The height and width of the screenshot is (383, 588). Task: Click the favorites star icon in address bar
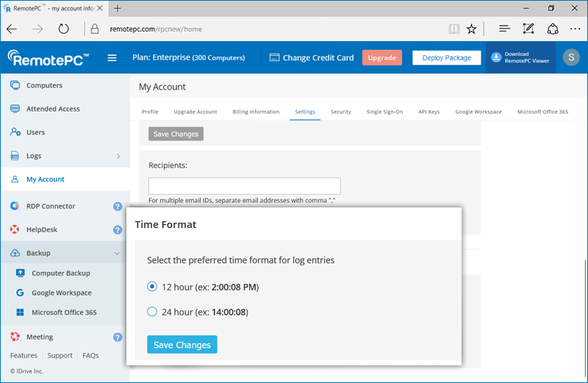point(471,29)
